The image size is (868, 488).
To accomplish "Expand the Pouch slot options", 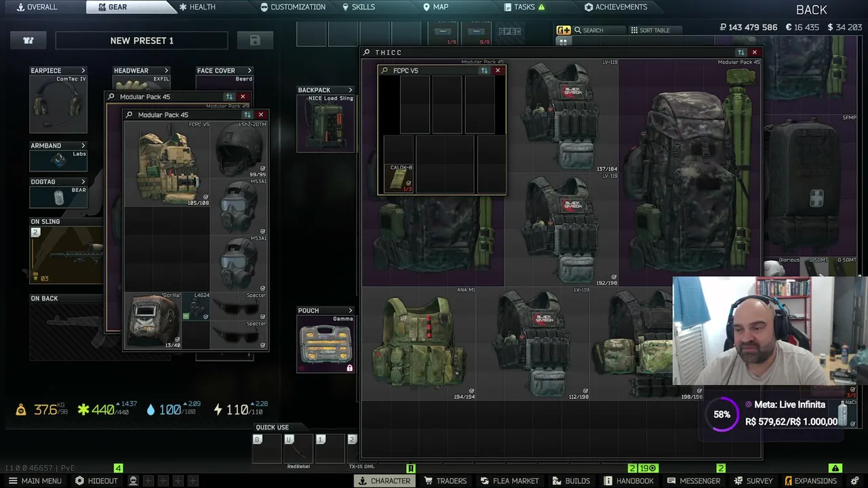I will tap(350, 310).
